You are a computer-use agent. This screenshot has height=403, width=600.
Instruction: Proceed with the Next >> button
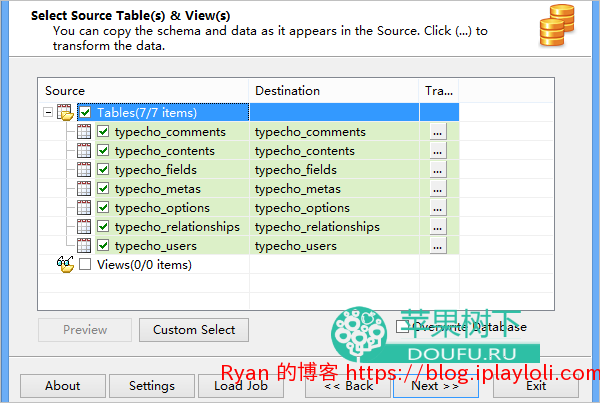point(436,386)
